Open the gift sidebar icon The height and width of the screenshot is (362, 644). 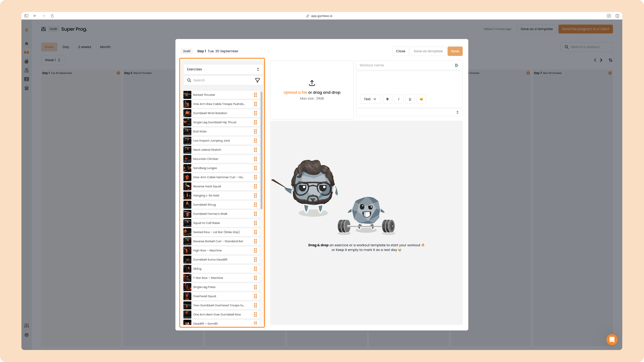click(x=27, y=88)
